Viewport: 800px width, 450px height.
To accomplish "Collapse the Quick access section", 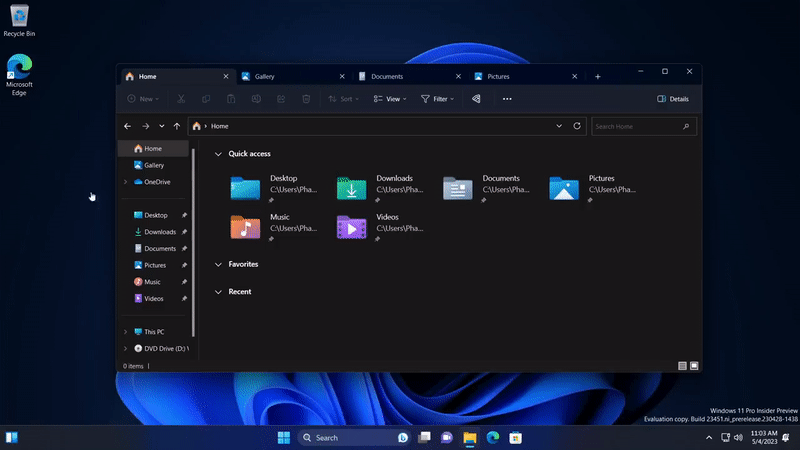I will [x=219, y=154].
